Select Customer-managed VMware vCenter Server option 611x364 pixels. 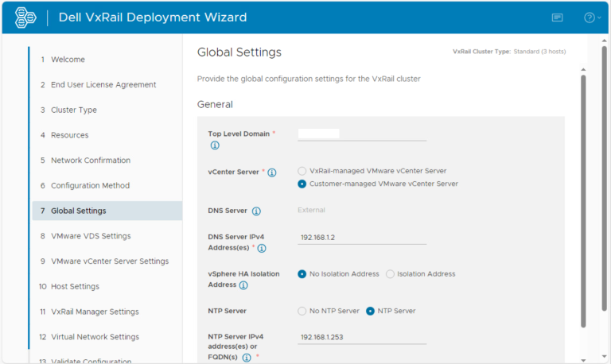[302, 184]
